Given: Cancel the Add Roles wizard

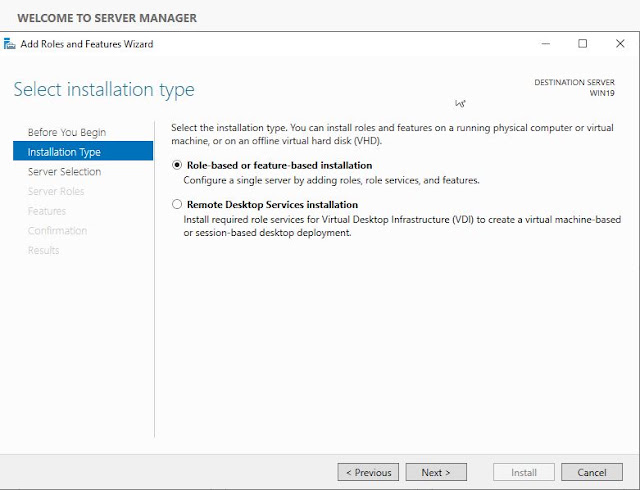Looking at the screenshot, I should click(592, 472).
